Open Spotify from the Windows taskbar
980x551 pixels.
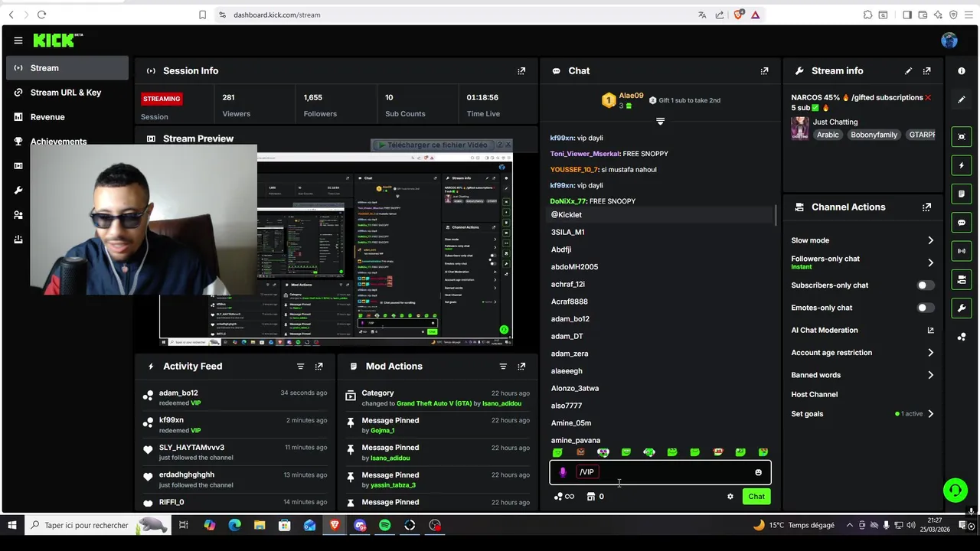tap(384, 526)
